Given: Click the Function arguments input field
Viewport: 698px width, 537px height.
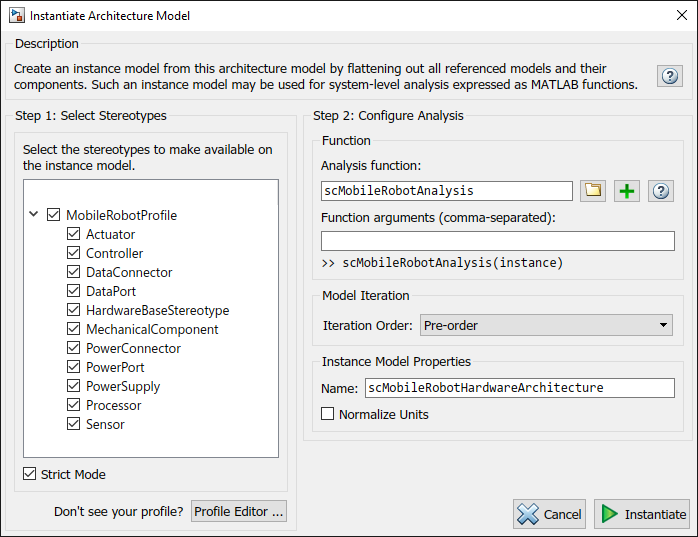Looking at the screenshot, I should pyautogui.click(x=497, y=241).
